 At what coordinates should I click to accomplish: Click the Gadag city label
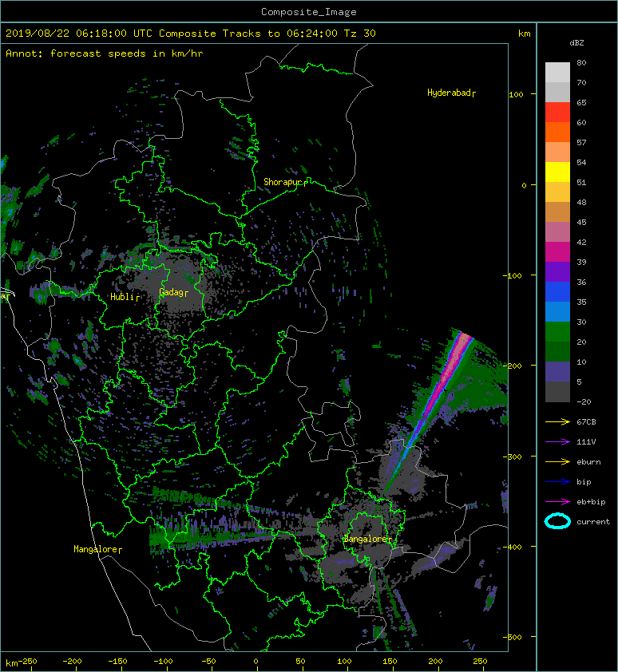point(173,292)
